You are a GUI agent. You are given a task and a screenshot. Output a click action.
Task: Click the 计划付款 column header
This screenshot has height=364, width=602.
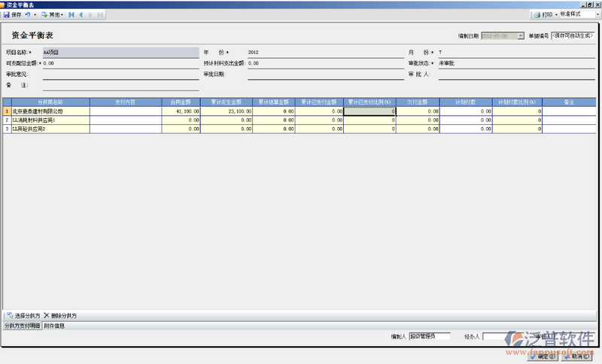466,102
